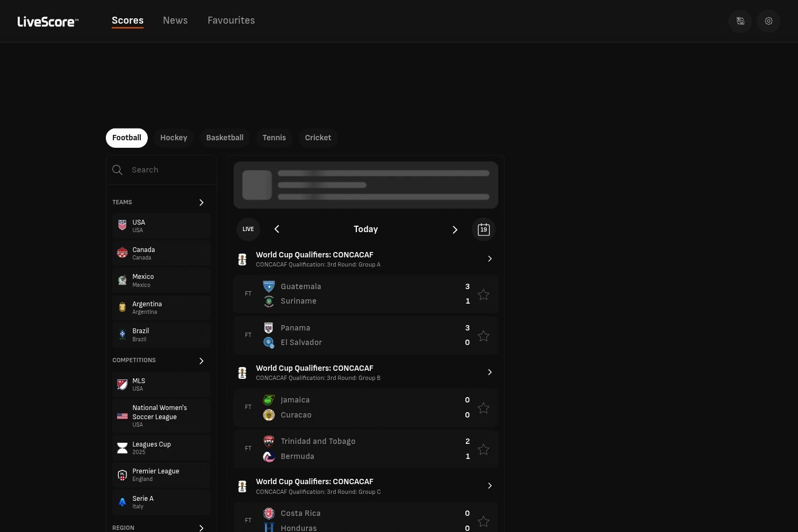Click the Honduras team name

point(299,528)
